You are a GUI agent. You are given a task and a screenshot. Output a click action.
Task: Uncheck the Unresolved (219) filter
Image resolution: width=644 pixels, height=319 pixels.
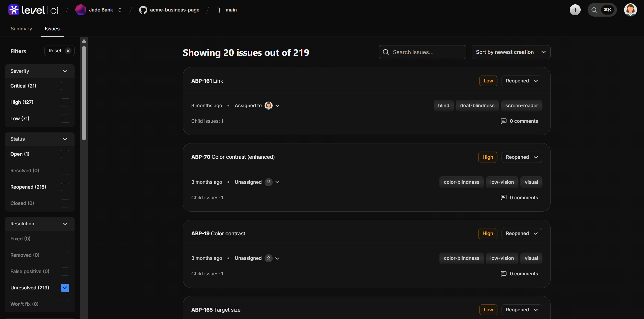click(65, 288)
